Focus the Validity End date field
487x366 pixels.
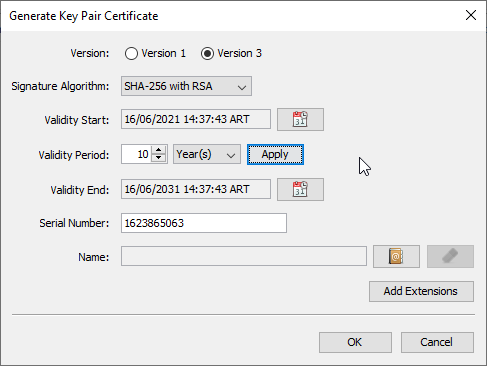pos(196,189)
